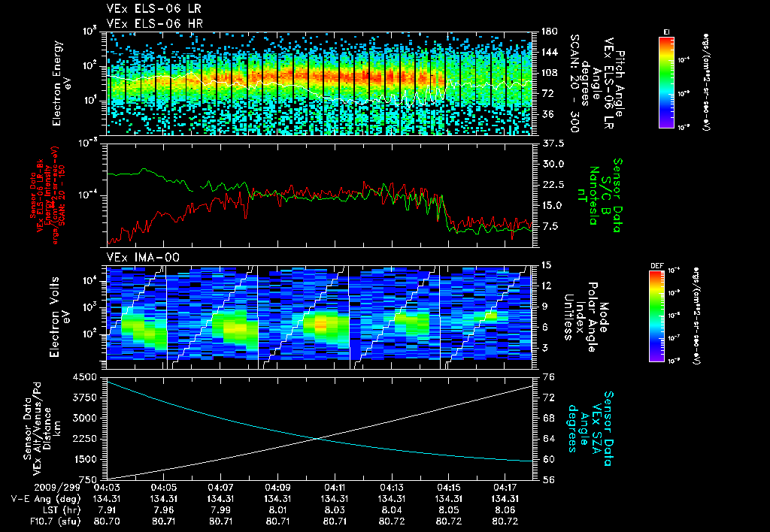
Task: Click the '1500' altitude tick label
Action: point(84,460)
